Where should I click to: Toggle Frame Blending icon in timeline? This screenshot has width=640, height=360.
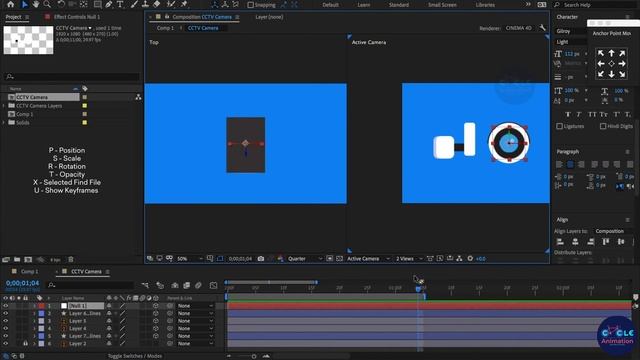point(187,285)
